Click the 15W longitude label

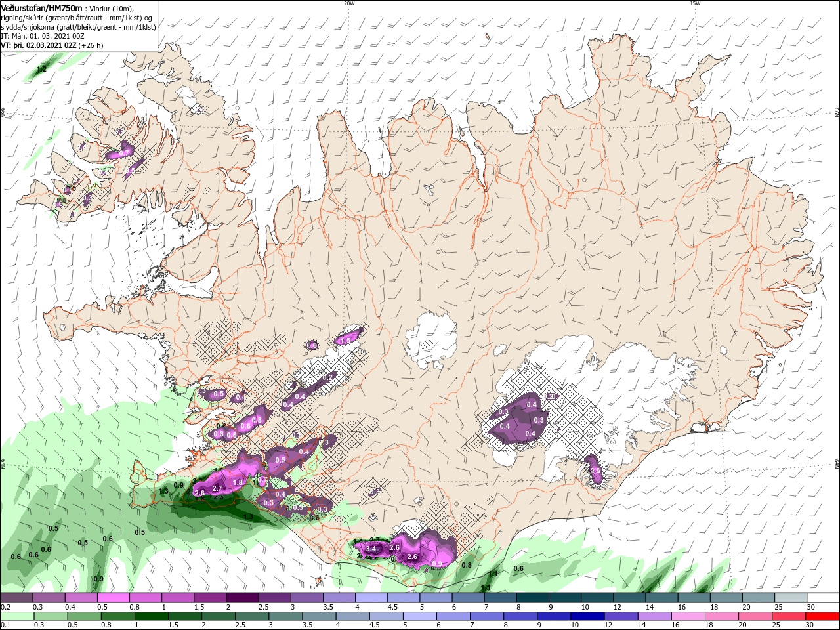(x=695, y=3)
